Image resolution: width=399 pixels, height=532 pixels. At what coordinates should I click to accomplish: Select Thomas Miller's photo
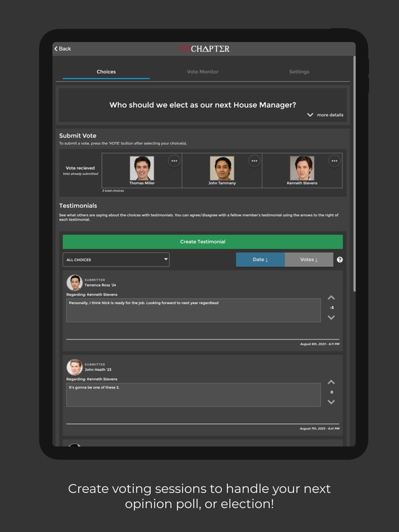142,168
